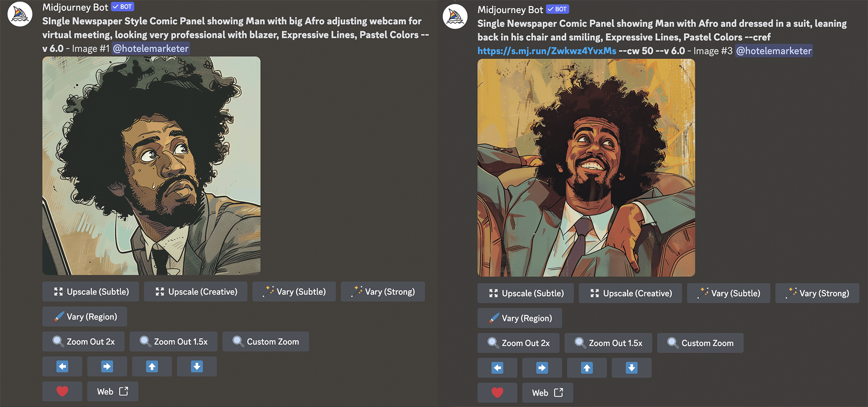The width and height of the screenshot is (868, 407).
Task: Open Midjourney Bot avatar in the left message
Action: click(20, 14)
